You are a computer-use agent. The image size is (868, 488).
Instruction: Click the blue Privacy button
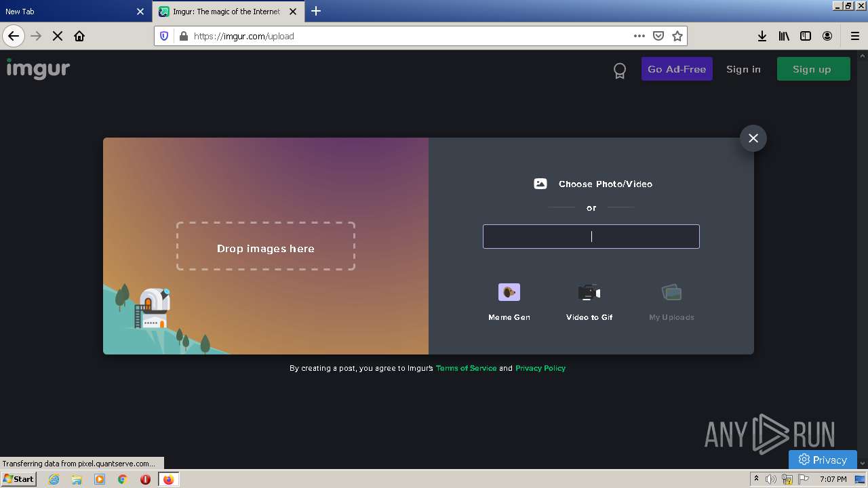point(823,460)
